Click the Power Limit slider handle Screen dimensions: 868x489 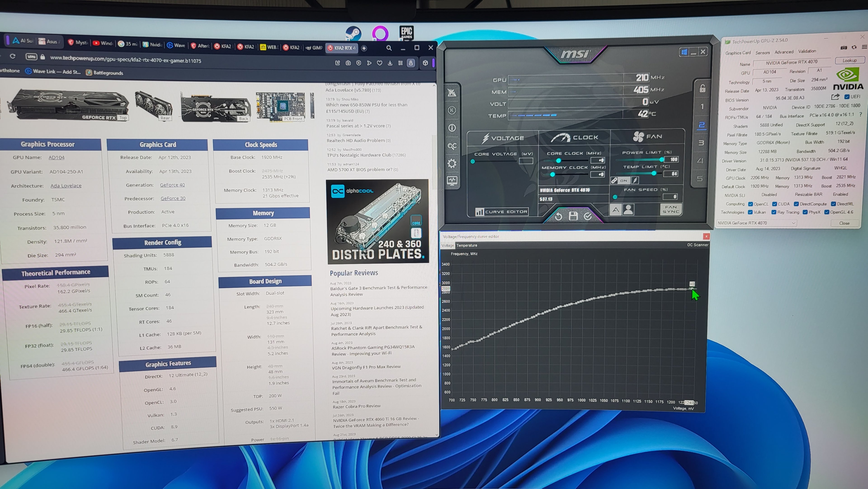point(661,159)
